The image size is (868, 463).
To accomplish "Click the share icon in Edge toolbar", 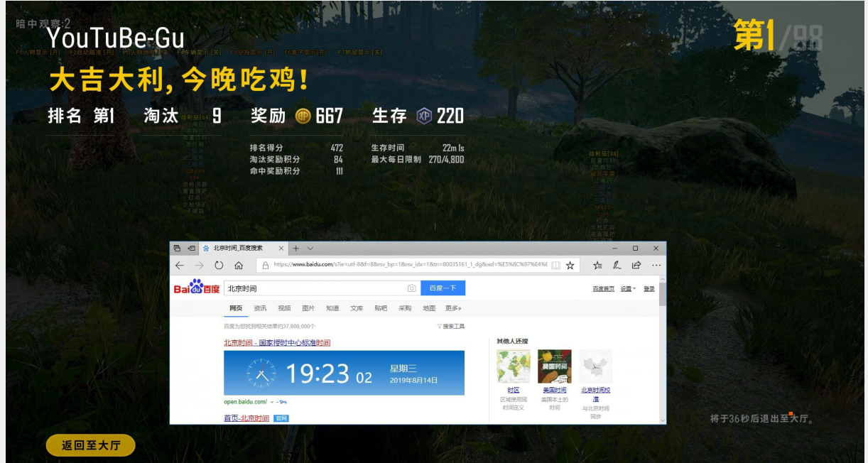I will [636, 265].
